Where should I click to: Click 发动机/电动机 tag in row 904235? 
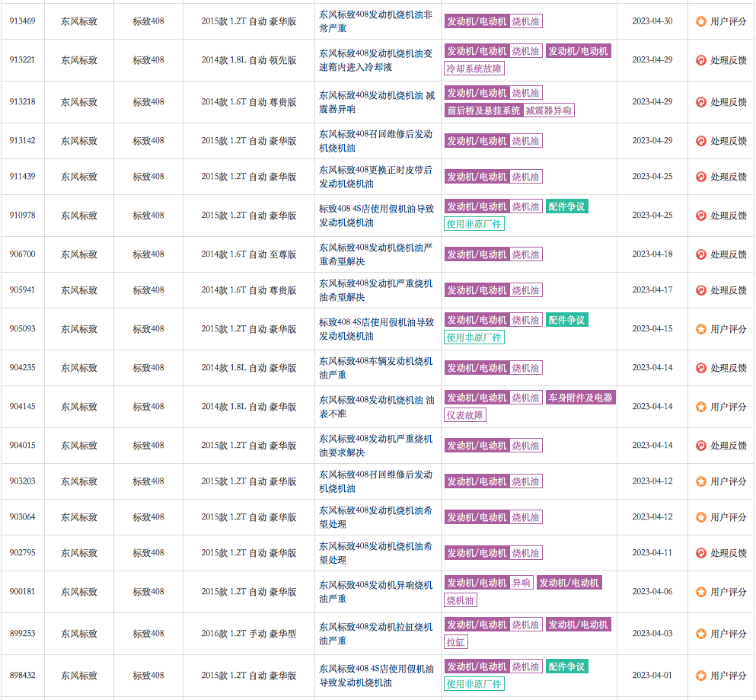click(x=477, y=368)
